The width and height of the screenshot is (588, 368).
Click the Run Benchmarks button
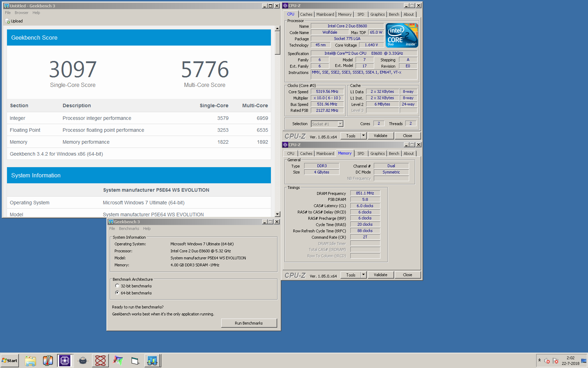[x=249, y=323]
